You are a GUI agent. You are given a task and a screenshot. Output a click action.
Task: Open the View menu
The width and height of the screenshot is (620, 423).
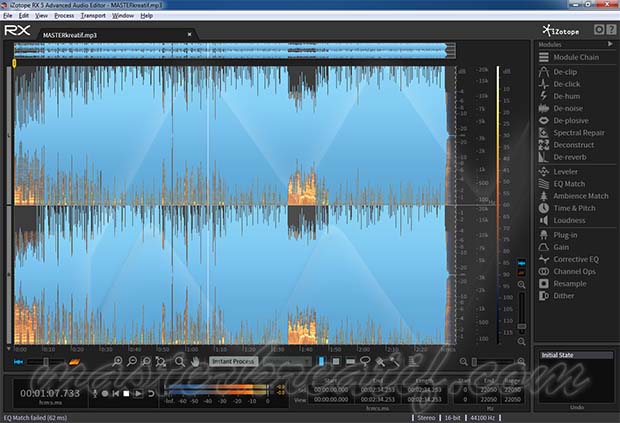41,16
